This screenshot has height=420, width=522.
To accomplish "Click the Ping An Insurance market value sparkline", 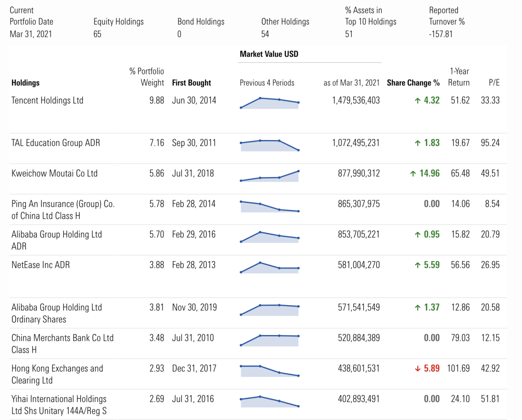I will tap(270, 207).
